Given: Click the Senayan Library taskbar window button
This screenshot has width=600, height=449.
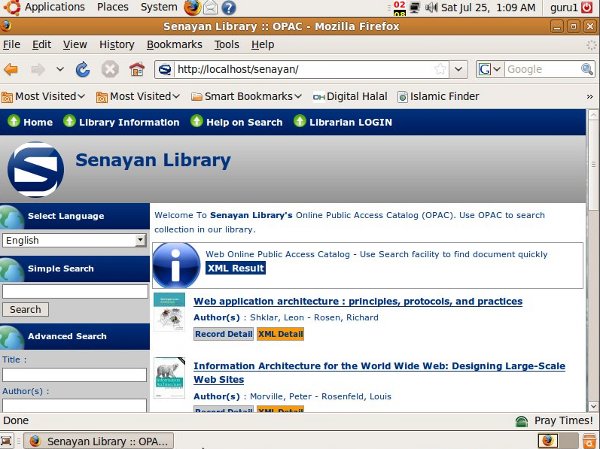Looking at the screenshot, I should pyautogui.click(x=99, y=441).
